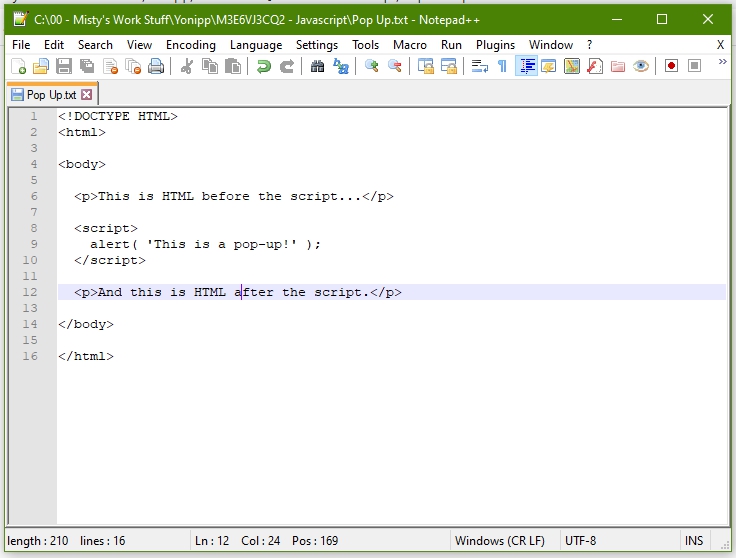The image size is (736, 558).
Task: Click line number 9 in the margin
Action: click(34, 244)
